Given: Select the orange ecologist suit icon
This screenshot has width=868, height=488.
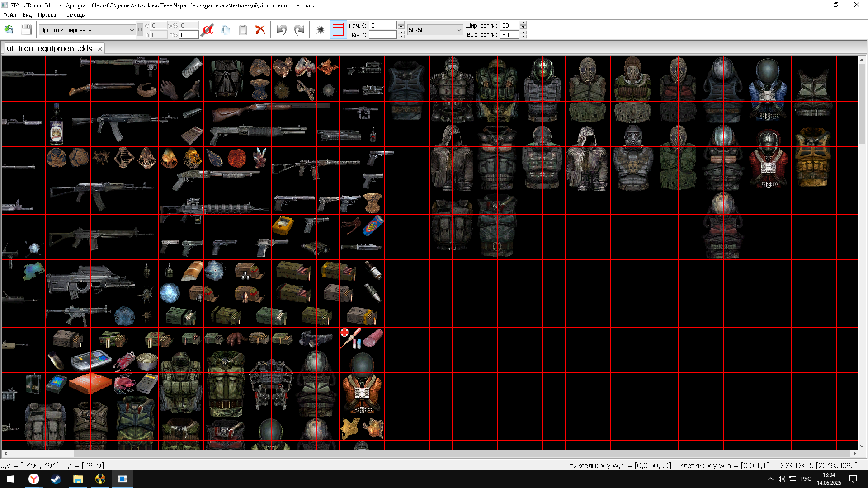Looking at the screenshot, I should 362,383.
